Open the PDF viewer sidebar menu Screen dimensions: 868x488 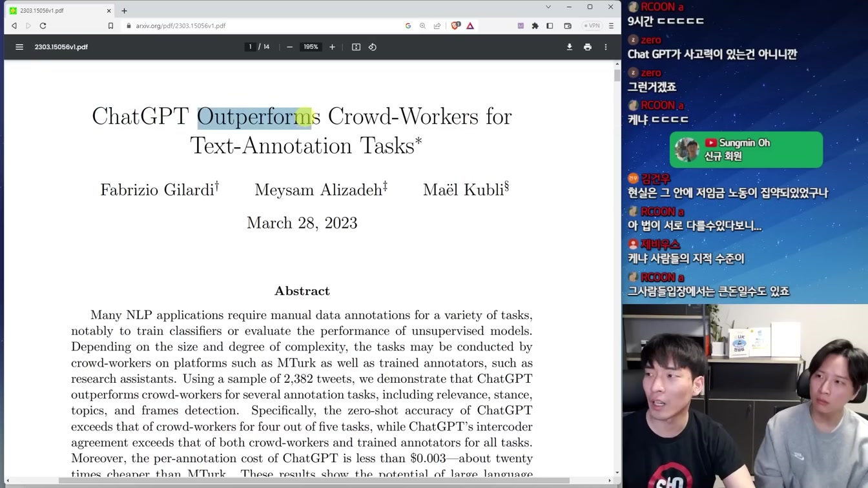point(19,47)
